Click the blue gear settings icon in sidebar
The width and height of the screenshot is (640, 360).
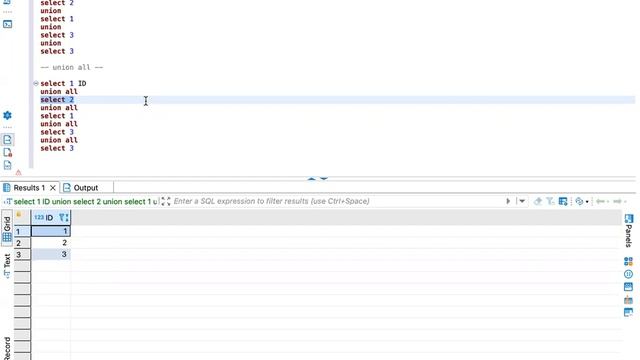point(7,116)
